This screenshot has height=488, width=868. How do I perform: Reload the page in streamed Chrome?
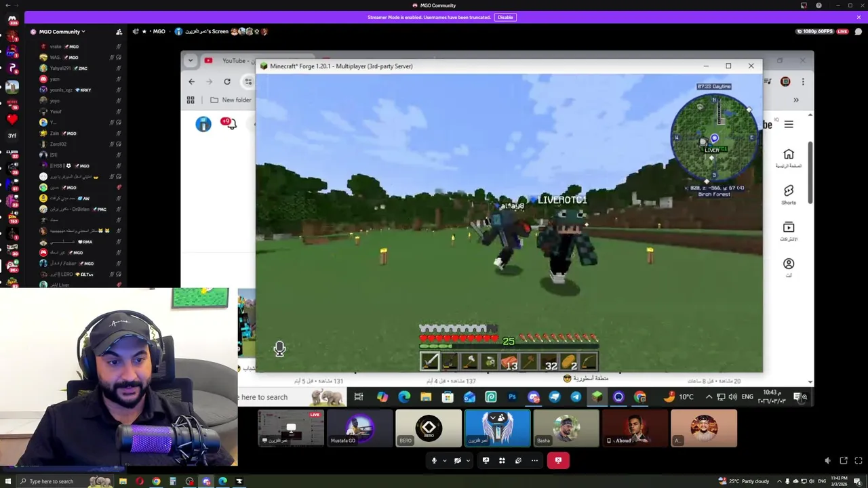(227, 81)
